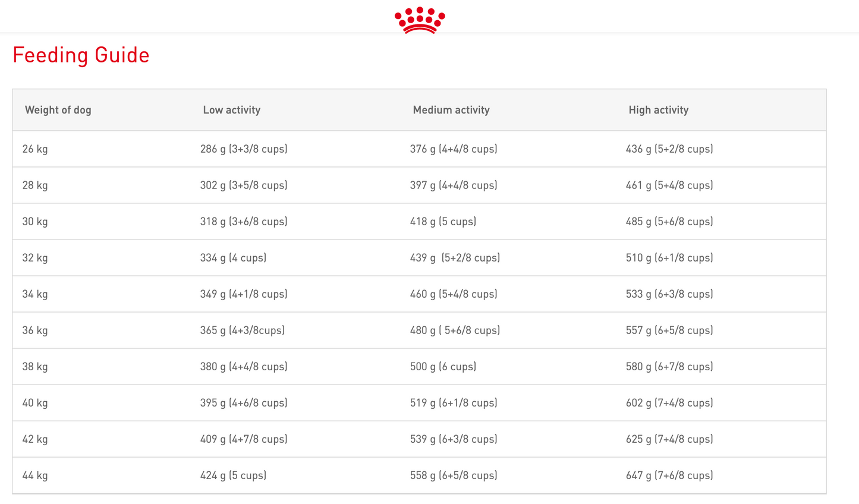
Task: Click the Low activity column header
Action: 232,110
